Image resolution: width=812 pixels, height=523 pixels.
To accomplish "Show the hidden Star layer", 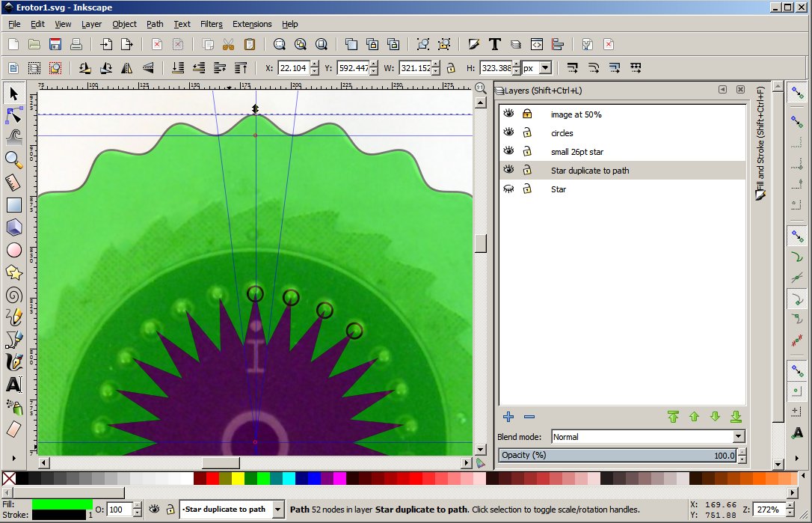I will click(x=509, y=189).
